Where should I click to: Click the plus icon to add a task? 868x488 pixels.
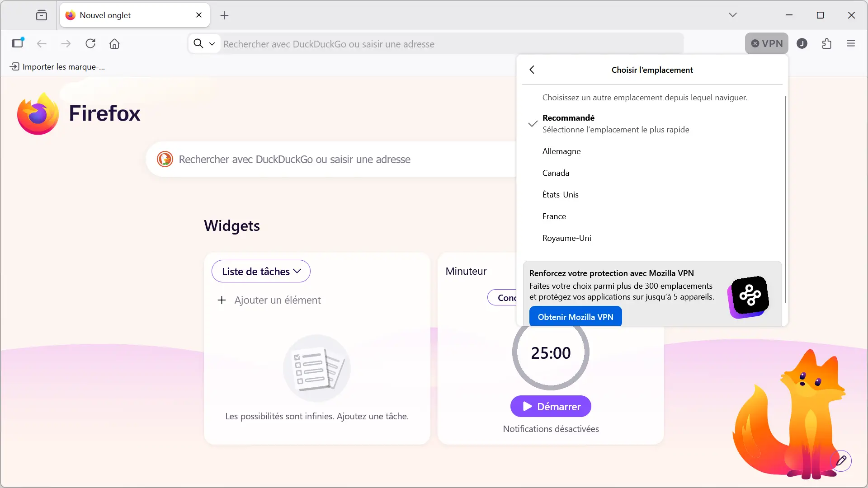[222, 300]
